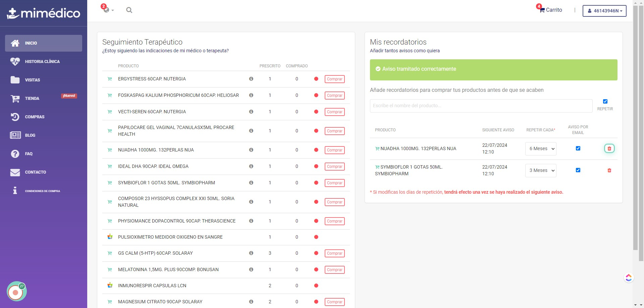Image resolution: width=644 pixels, height=308 pixels.
Task: Show info for MELATONINA 1,5MG. PLUS
Action: pyautogui.click(x=251, y=269)
